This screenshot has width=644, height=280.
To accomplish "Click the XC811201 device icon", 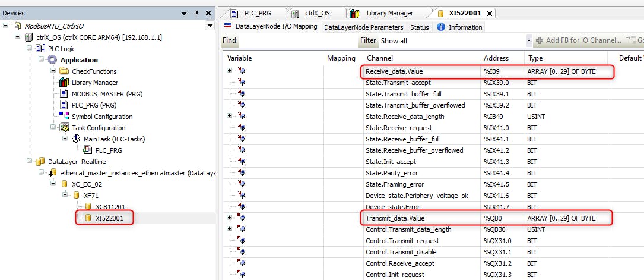I will point(88,207).
